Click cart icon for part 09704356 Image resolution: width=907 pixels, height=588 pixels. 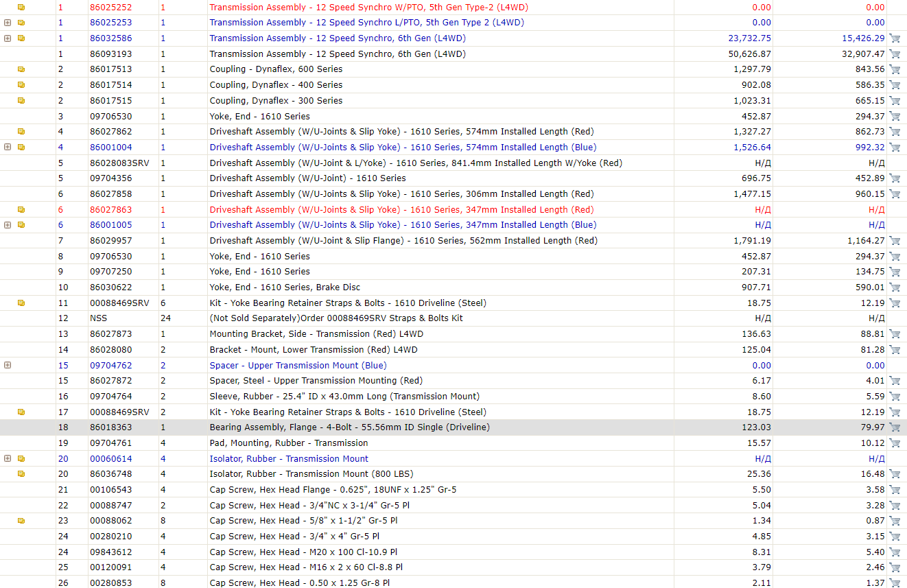(895, 178)
